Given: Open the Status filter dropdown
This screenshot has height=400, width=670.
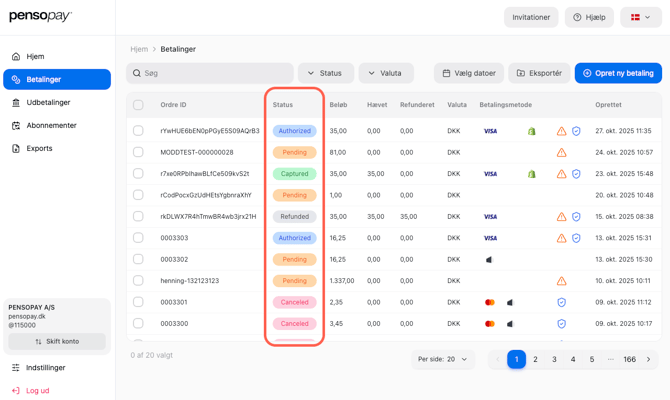Looking at the screenshot, I should [325, 73].
